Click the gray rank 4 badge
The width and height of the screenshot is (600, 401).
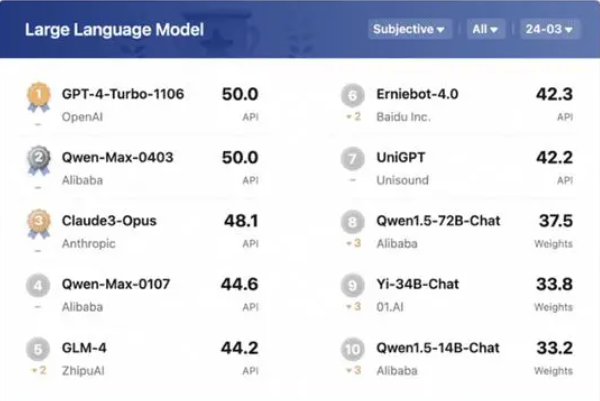click(38, 285)
